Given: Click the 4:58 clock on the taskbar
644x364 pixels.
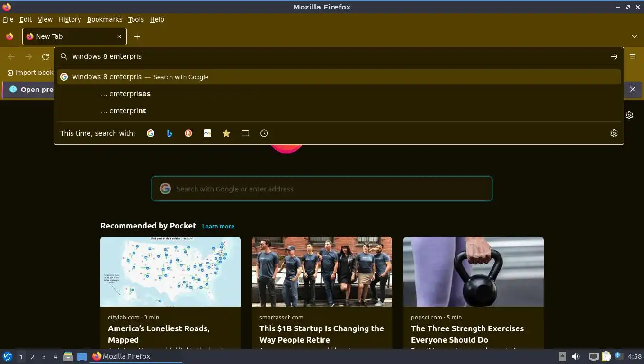Looking at the screenshot, I should click(635, 356).
